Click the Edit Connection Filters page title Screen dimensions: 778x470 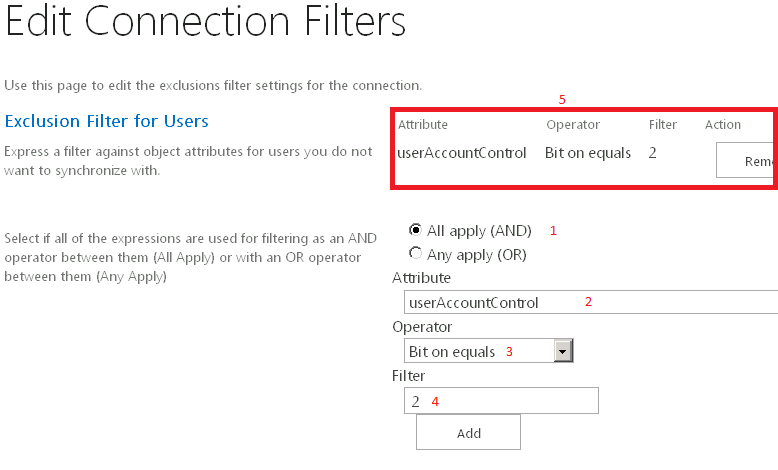[x=206, y=21]
